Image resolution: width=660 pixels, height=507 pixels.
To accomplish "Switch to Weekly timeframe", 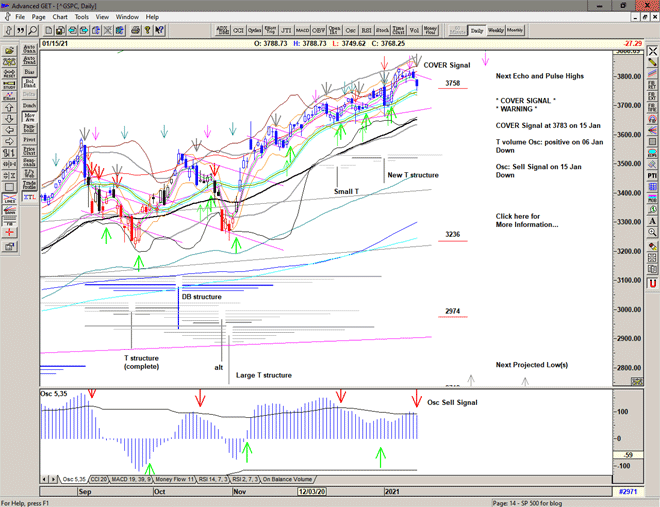I will coord(496,31).
